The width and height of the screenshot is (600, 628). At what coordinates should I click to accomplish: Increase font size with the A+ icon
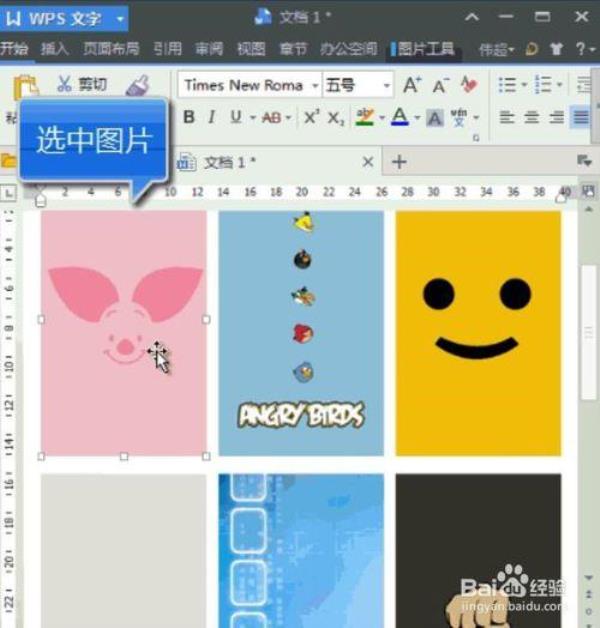click(412, 85)
